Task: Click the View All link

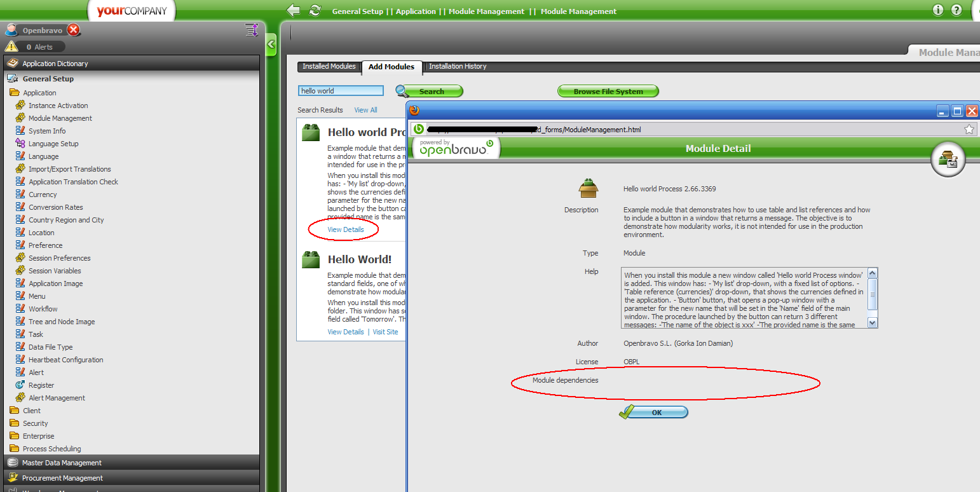Action: (365, 110)
